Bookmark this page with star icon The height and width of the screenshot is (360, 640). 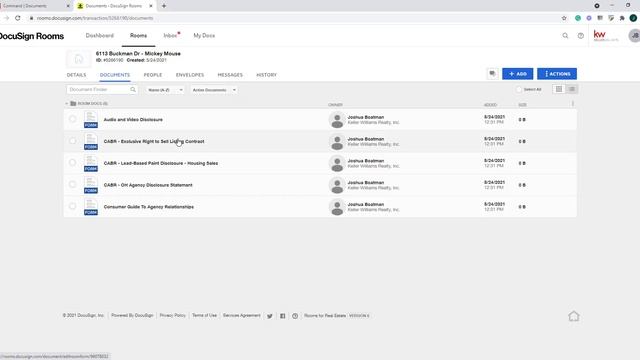coord(564,18)
